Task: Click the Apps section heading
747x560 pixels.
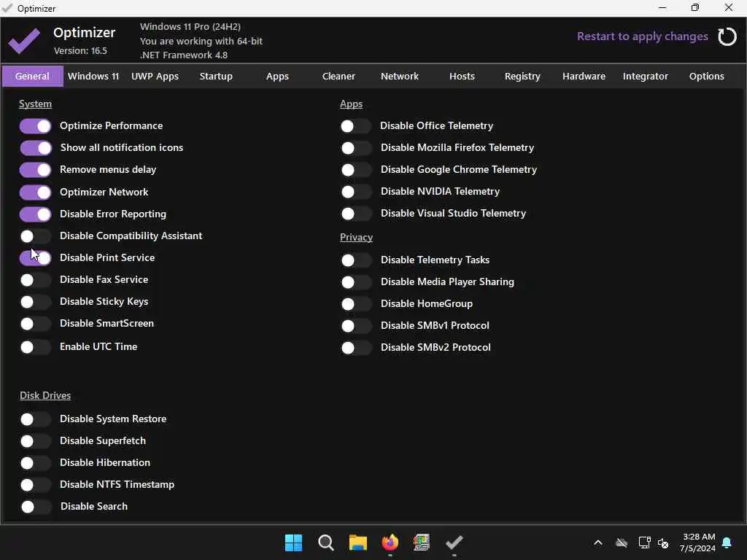Action: 351,104
